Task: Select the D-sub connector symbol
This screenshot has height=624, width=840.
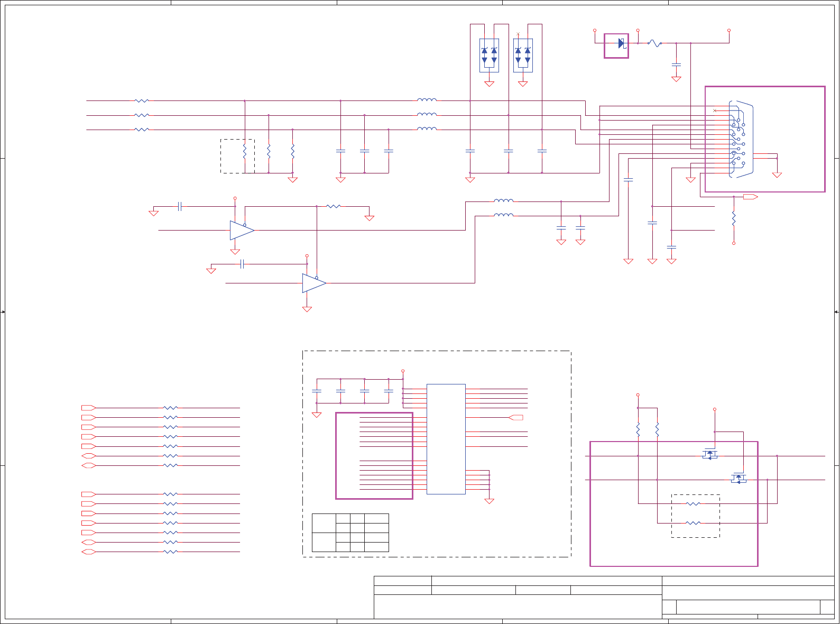Action: pos(741,139)
